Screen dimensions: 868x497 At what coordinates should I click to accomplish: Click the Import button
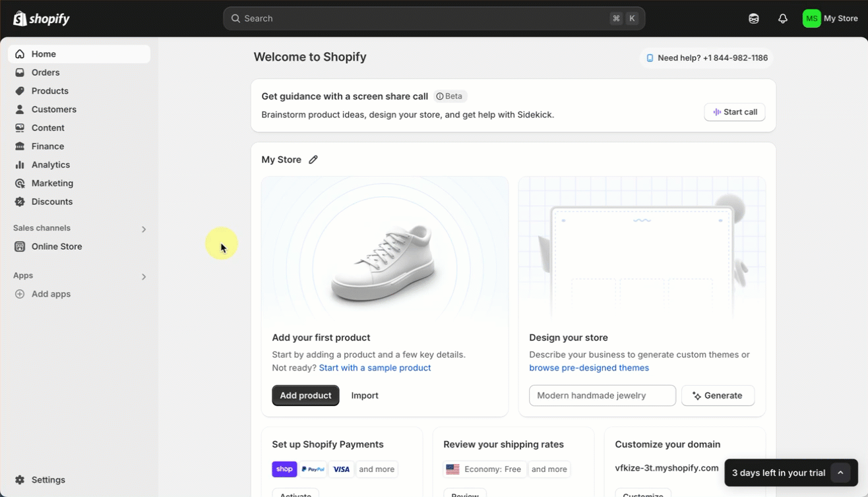pos(365,395)
